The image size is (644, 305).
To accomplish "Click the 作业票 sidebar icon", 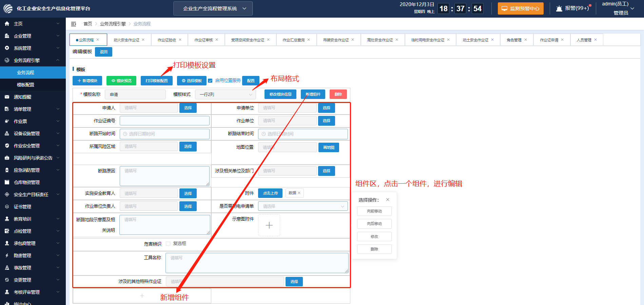I will click(7, 121).
